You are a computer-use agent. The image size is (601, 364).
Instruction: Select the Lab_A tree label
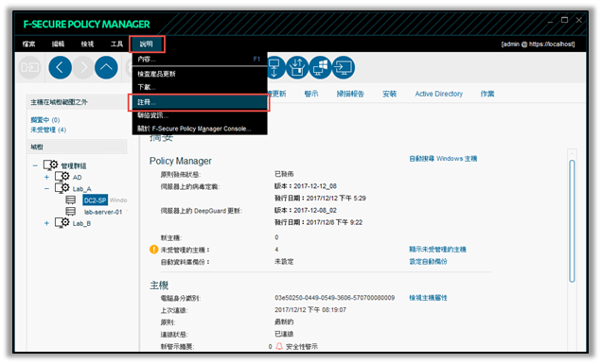click(82, 189)
